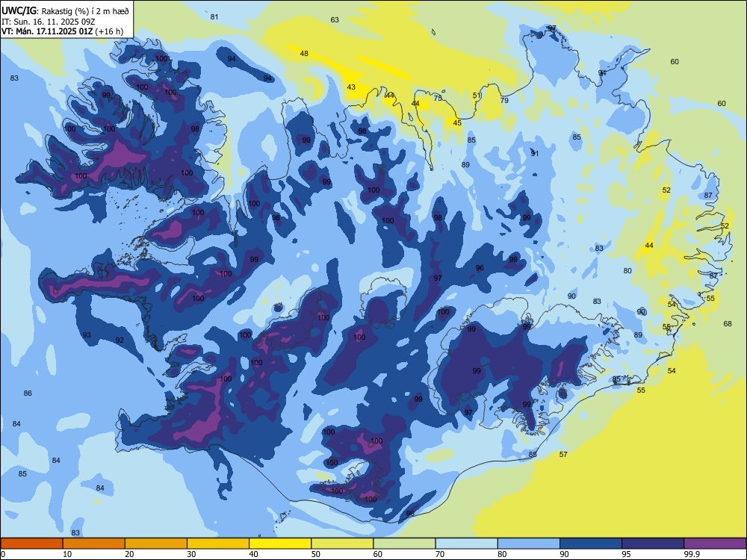This screenshot has width=747, height=560.
Task: Click the 95–99.9 navy legend swatch
Action: pyautogui.click(x=653, y=544)
